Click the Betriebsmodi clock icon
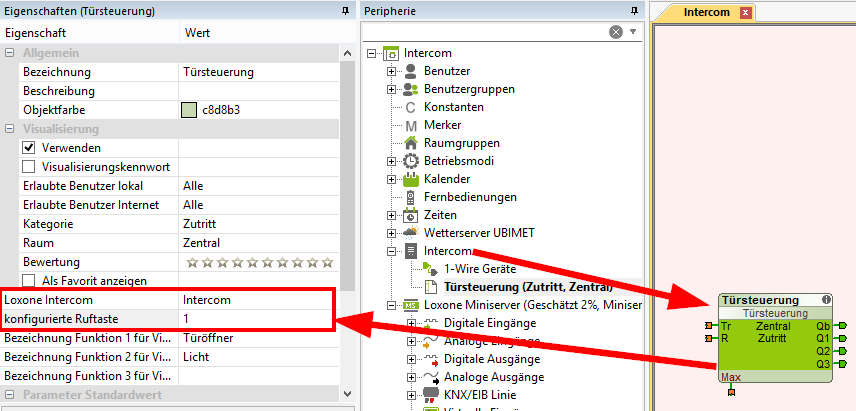This screenshot has width=856, height=411. click(x=411, y=161)
